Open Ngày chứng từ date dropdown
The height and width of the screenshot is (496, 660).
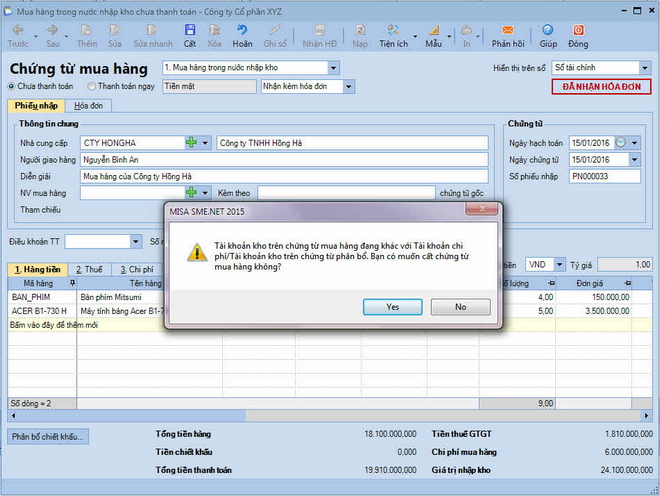[634, 160]
